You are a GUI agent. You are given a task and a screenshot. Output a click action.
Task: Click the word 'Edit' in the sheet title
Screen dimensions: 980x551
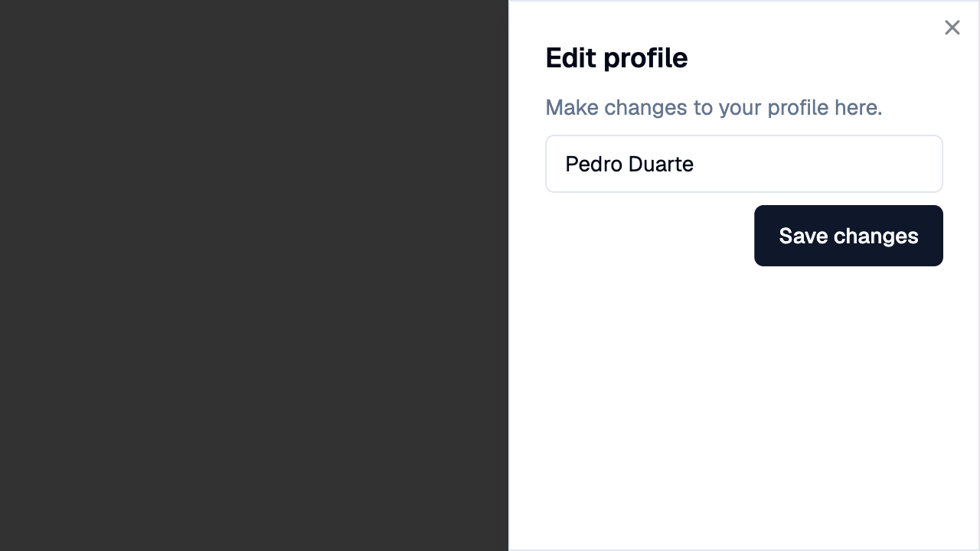570,58
